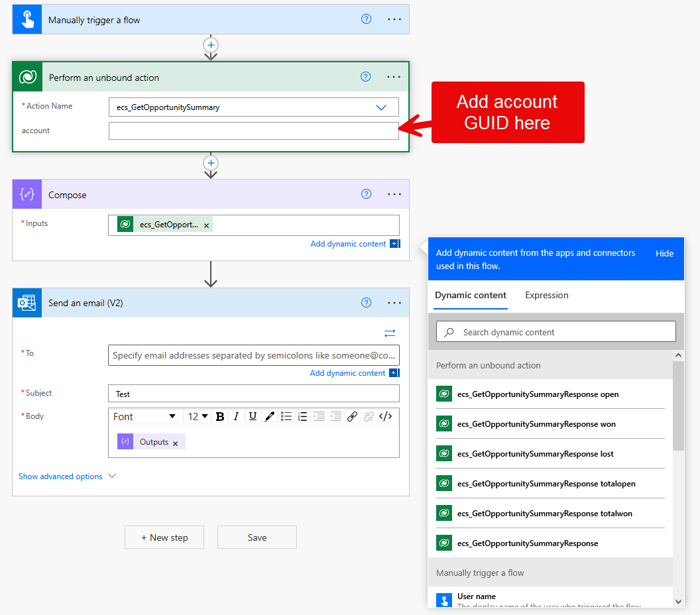The height and width of the screenshot is (615, 700).
Task: Open help for Perform an unbound action
Action: (366, 77)
